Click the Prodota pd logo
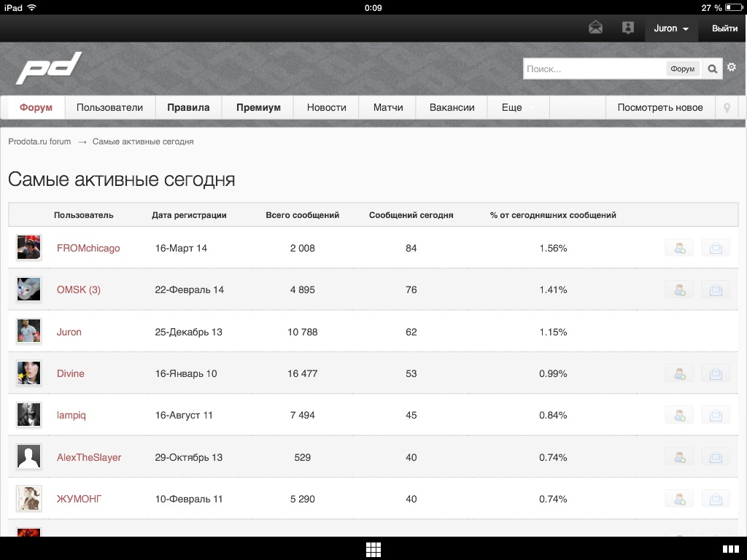This screenshot has width=747, height=560. pos(49,69)
